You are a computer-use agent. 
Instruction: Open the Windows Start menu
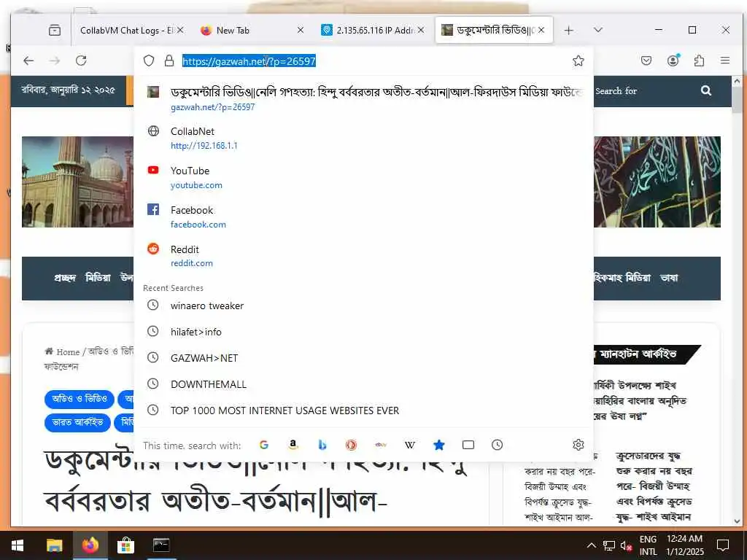pos(18,545)
